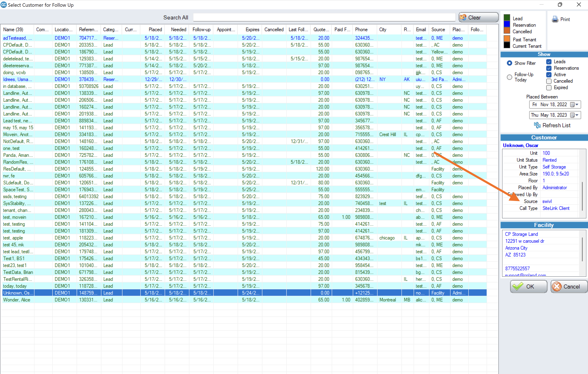
Task: Click the Clear icon beside the search bar
Action: click(463, 17)
